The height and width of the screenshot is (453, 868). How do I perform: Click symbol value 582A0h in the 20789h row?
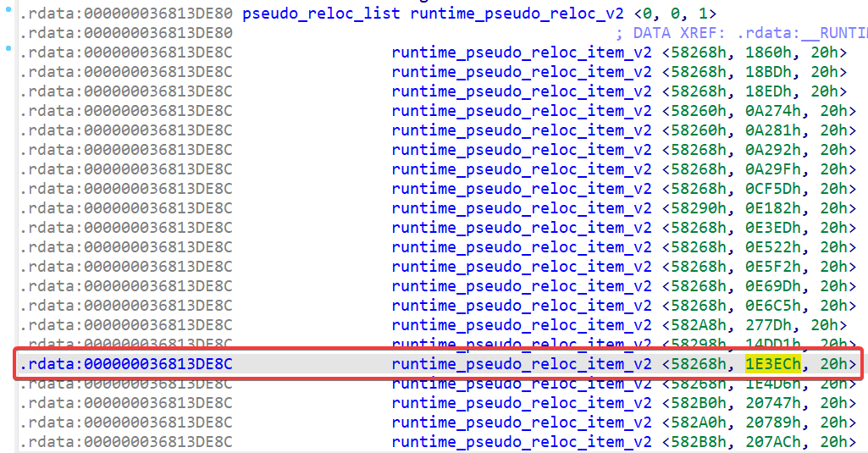[x=698, y=423]
